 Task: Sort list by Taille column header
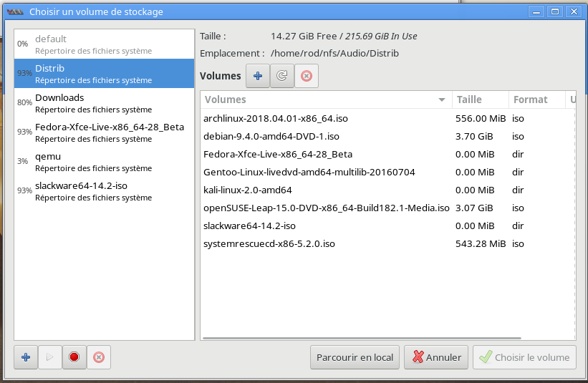point(479,100)
